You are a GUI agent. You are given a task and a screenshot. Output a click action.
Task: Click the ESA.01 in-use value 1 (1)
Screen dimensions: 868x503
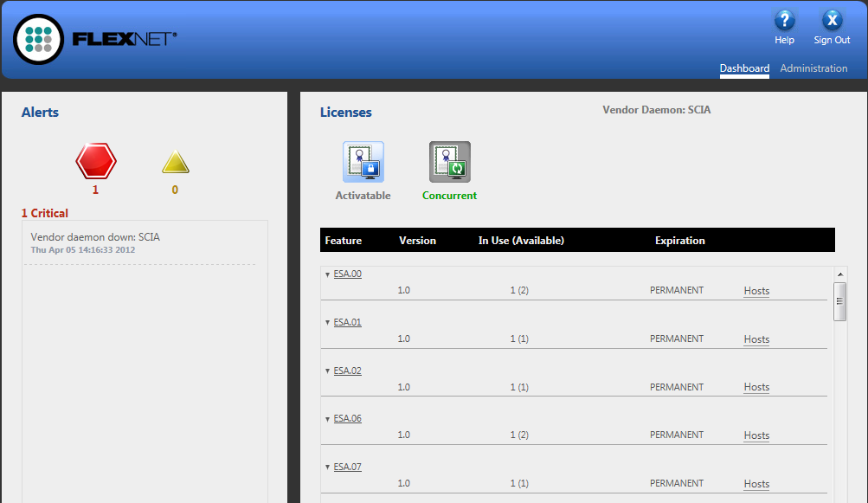tap(519, 339)
